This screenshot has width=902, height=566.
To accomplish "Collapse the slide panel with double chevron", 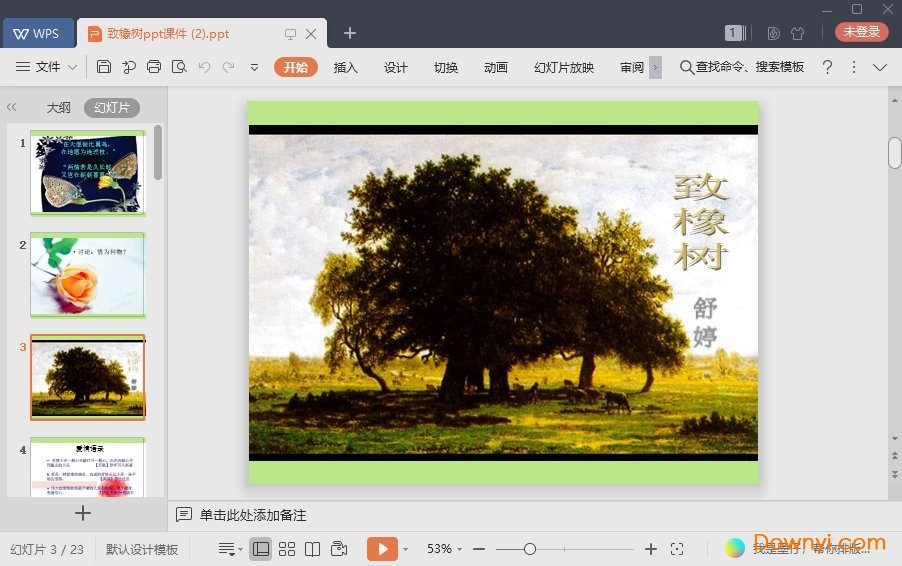I will click(x=12, y=107).
